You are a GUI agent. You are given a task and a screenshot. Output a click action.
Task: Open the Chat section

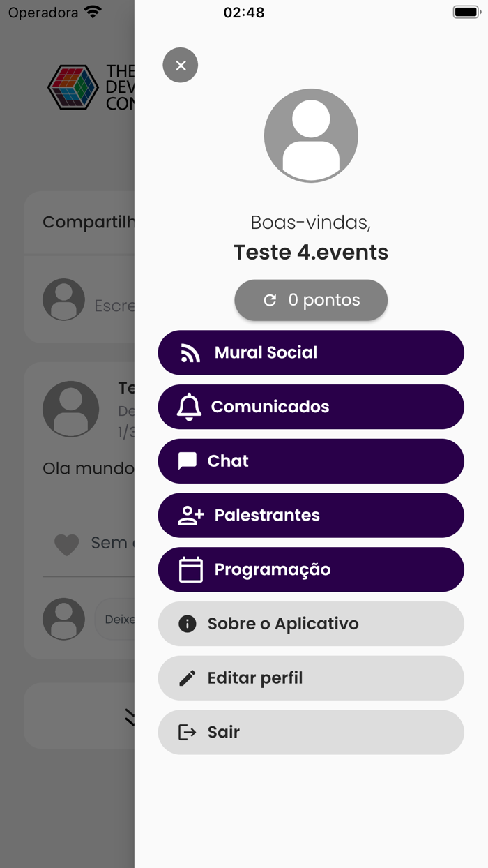coord(310,461)
